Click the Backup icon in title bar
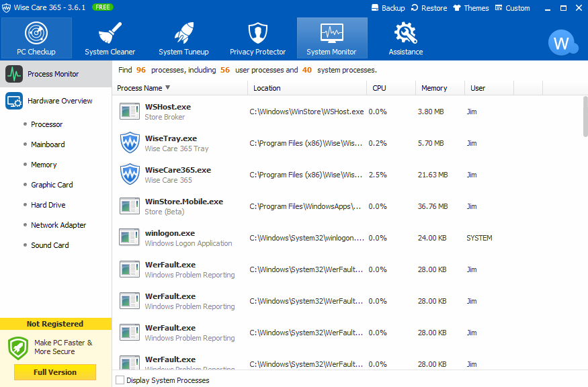This screenshot has height=387, width=588. [374, 8]
